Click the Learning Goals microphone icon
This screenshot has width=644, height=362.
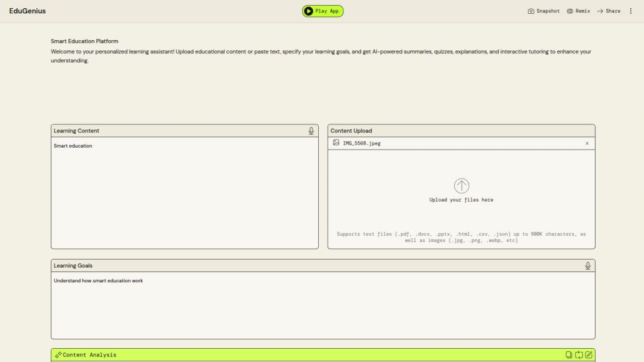587,266
